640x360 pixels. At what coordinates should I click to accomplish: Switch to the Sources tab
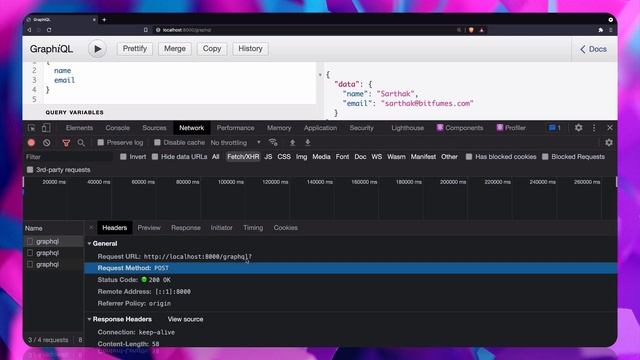click(154, 128)
